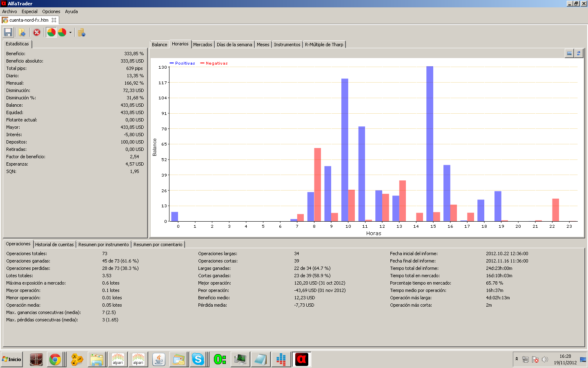Screen dimensions: 588x368
Task: Open the Historial de cuentas tab
Action: tap(54, 245)
